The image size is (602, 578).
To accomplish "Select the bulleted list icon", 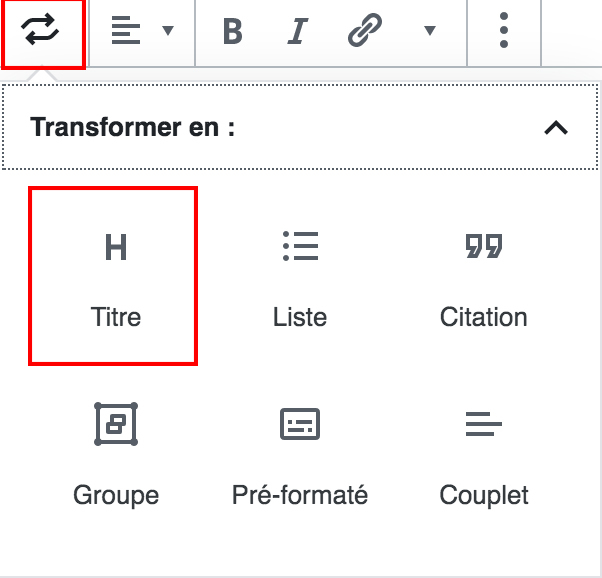I will (300, 246).
